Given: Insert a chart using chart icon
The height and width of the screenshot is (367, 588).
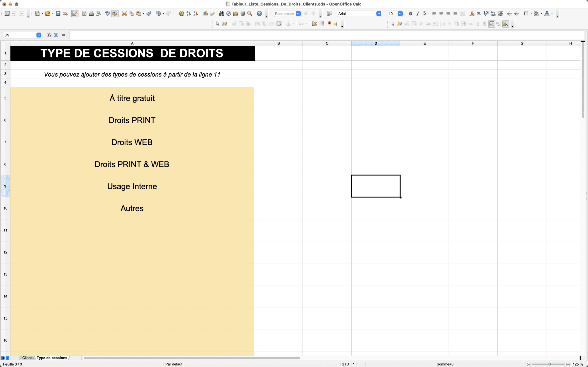Looking at the screenshot, I should tap(205, 14).
